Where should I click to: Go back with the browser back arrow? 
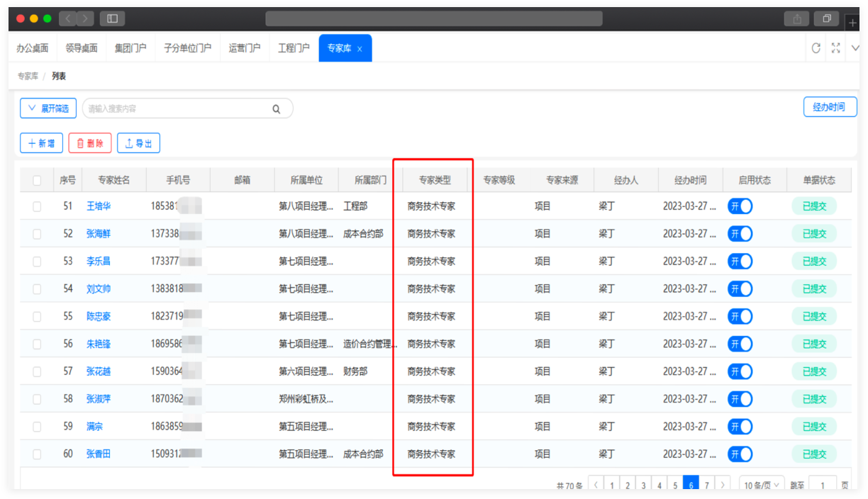[68, 18]
